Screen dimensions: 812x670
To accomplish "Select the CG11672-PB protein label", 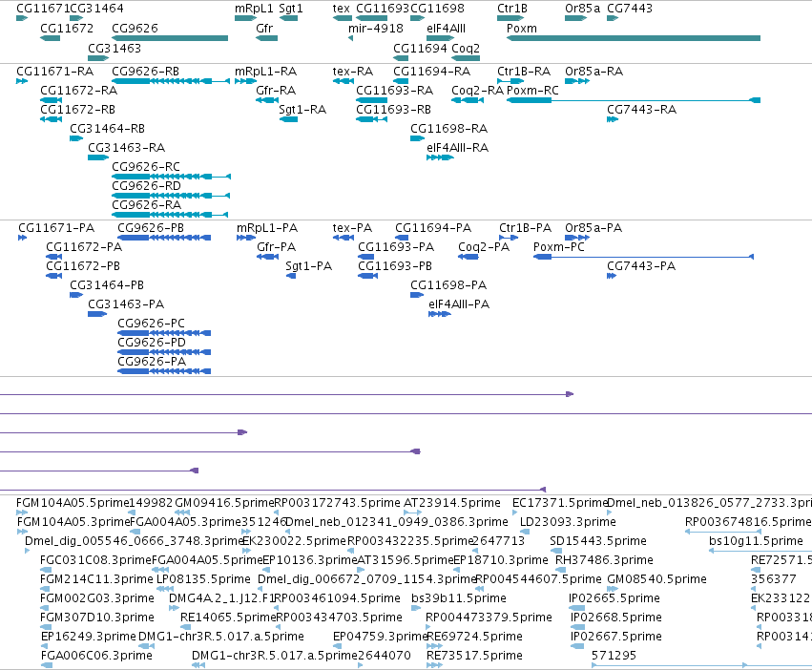I will 83,266.
